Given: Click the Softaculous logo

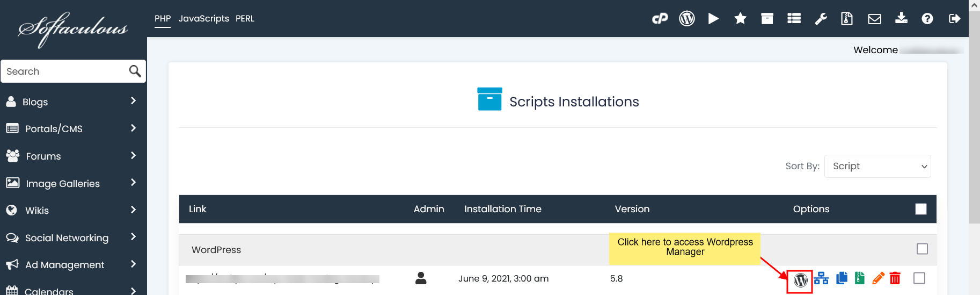Looking at the screenshot, I should click(x=73, y=29).
